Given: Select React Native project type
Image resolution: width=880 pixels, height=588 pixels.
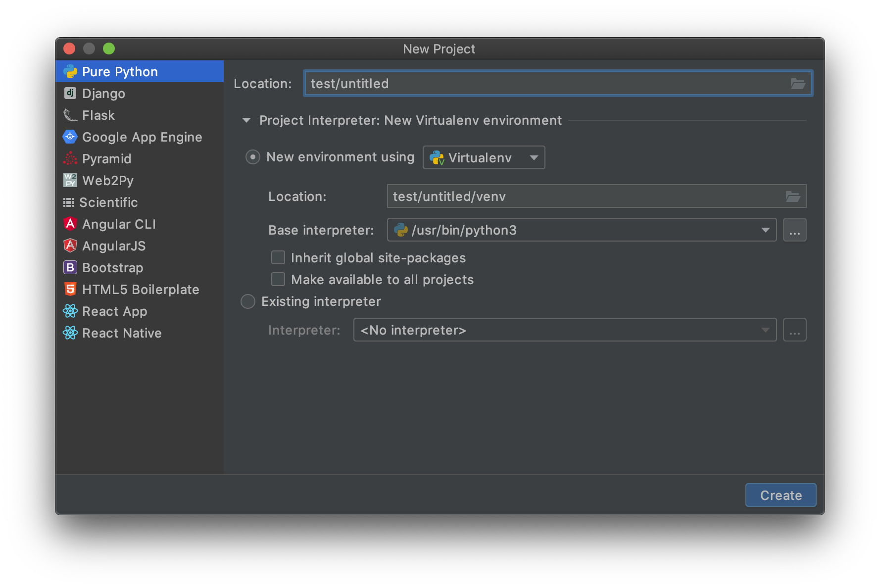Looking at the screenshot, I should (140, 333).
